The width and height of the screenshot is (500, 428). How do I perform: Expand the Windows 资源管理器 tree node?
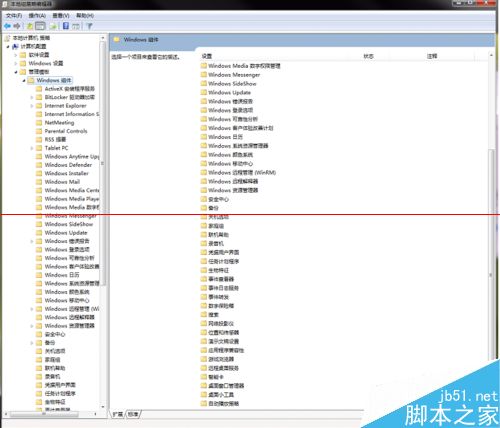pos(32,326)
